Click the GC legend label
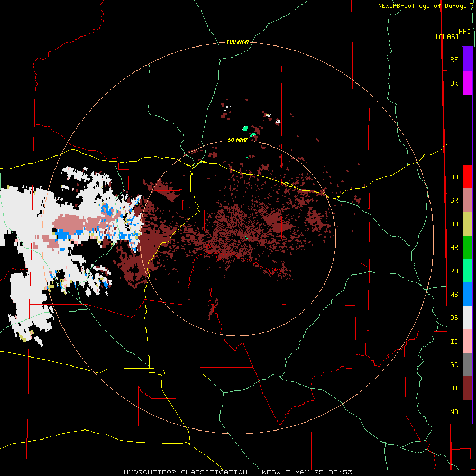The width and height of the screenshot is (476, 476). click(454, 365)
